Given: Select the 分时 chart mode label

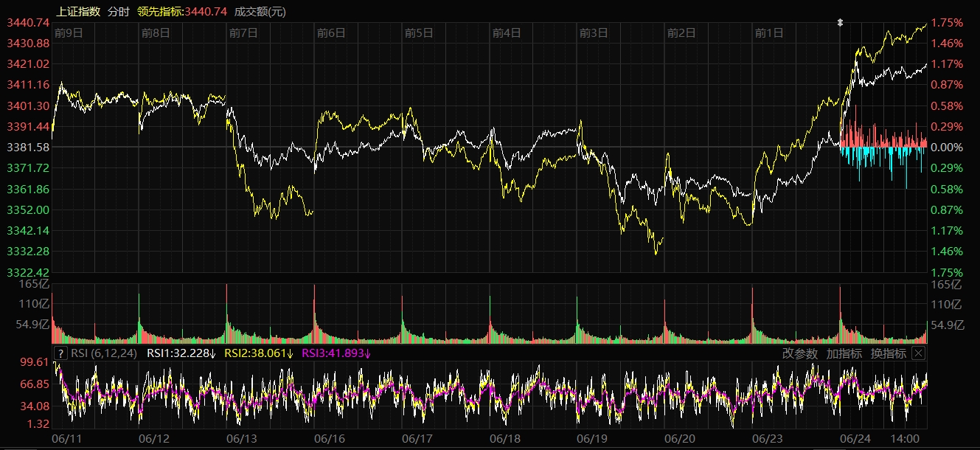Looking at the screenshot, I should point(118,11).
